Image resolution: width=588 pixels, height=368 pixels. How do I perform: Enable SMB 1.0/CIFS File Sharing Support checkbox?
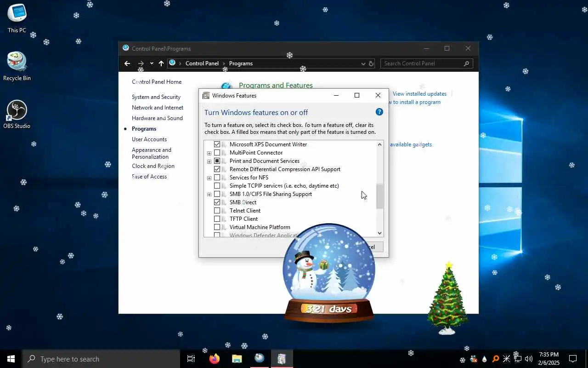217,194
